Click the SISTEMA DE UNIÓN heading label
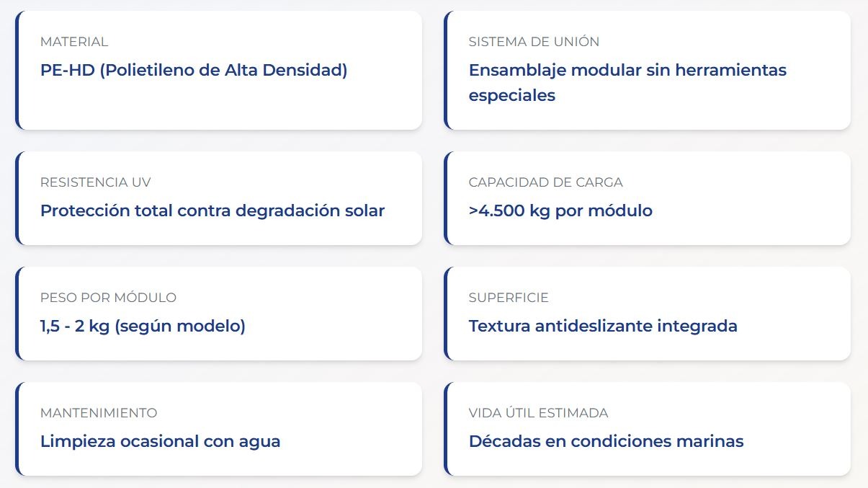Viewport: 868px width, 488px height. click(x=534, y=42)
